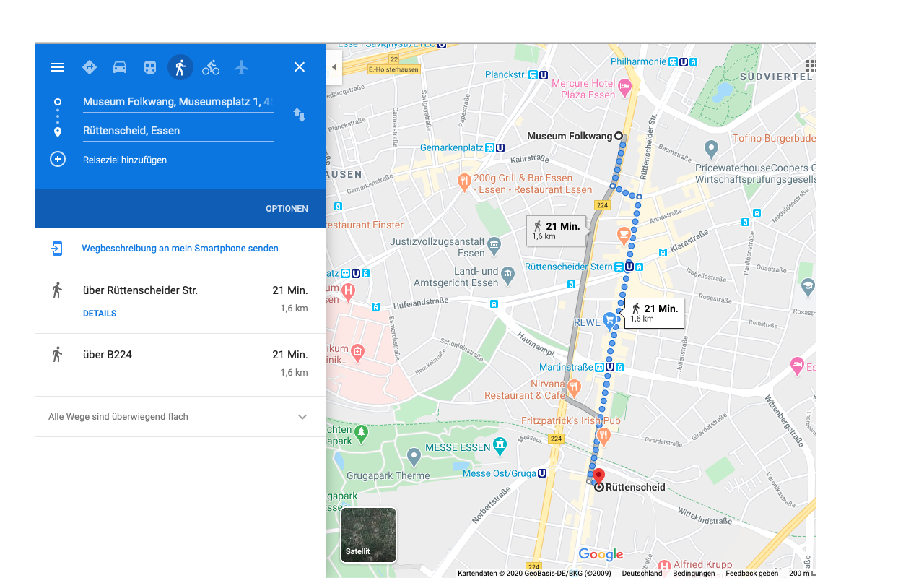Open Deutschland footer link
This screenshot has height=578, width=924.
pos(642,574)
